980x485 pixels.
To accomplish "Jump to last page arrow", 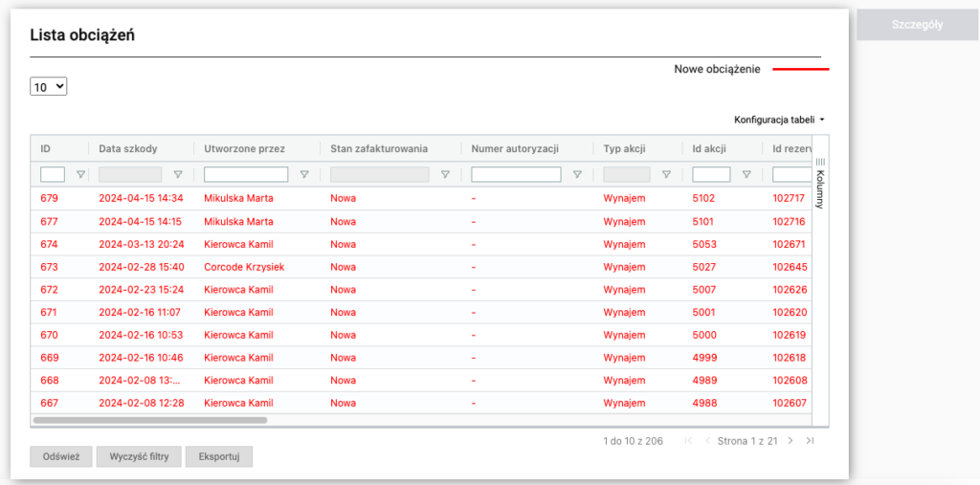I will pos(810,441).
